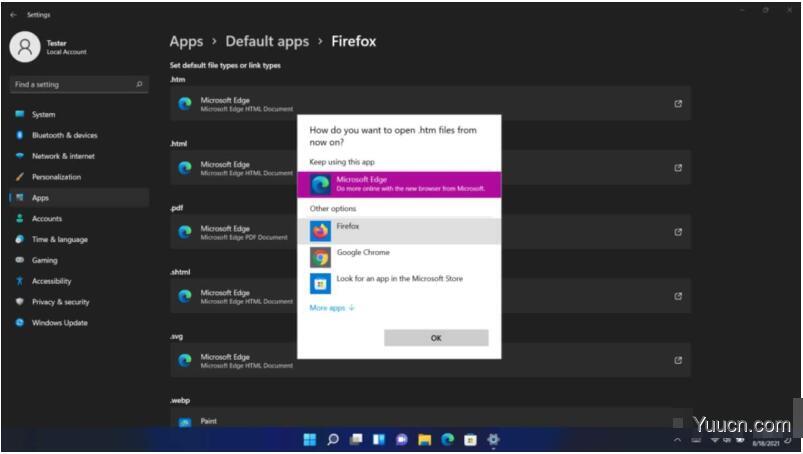This screenshot has height=454, width=803.
Task: Select Look for an app in Microsoft Store
Action: coord(399,284)
